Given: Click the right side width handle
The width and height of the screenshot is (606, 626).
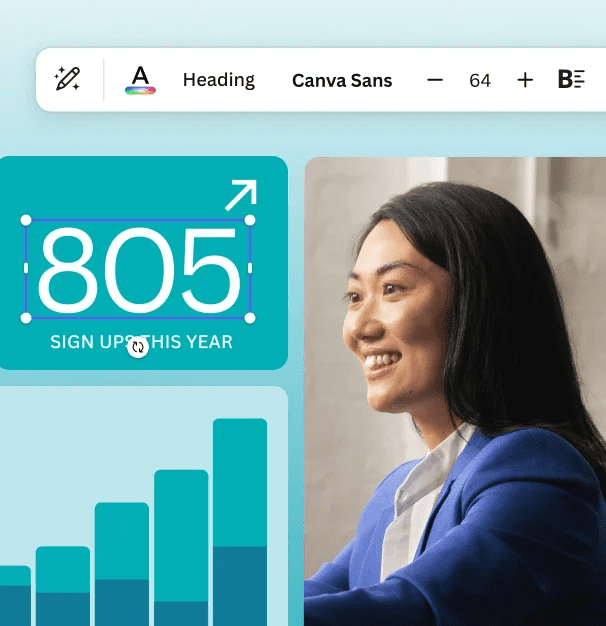Looking at the screenshot, I should click(x=250, y=268).
